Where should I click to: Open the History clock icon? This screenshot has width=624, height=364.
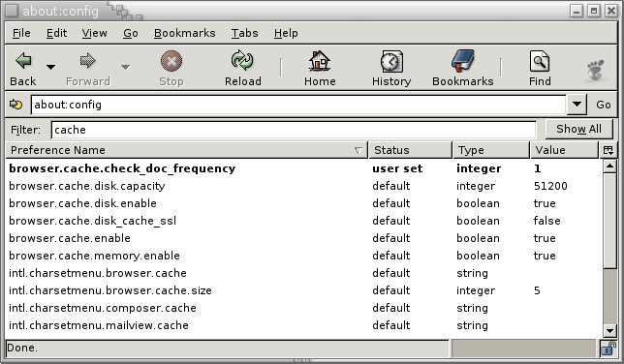[x=391, y=62]
